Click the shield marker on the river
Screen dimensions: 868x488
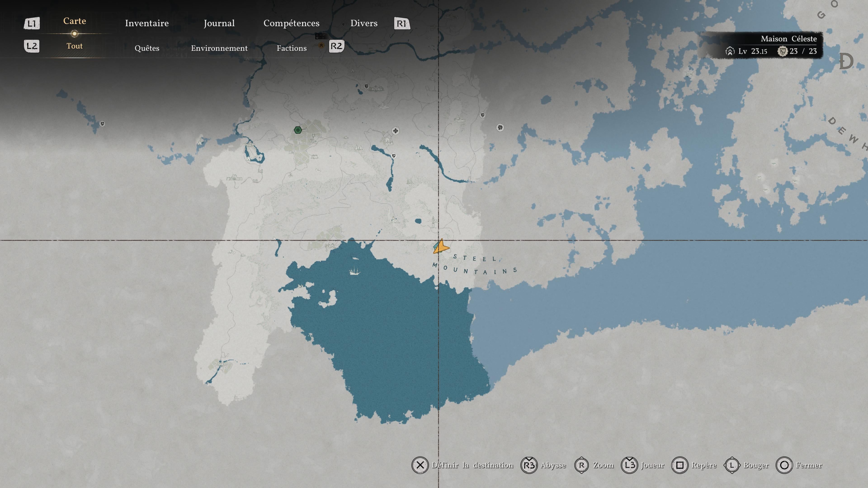394,156
